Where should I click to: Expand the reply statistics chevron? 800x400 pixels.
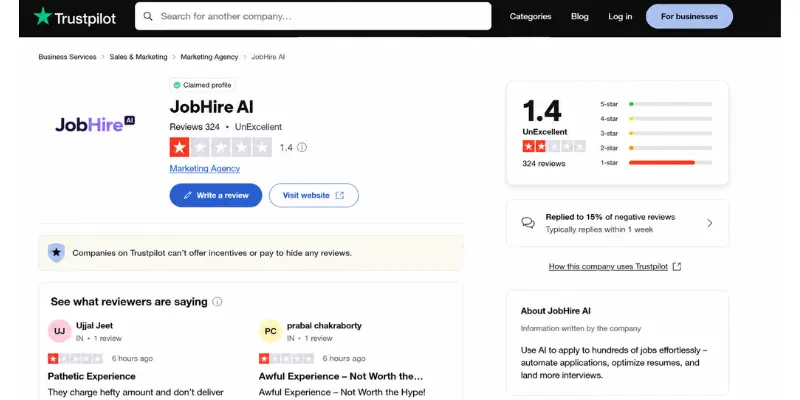tap(710, 223)
